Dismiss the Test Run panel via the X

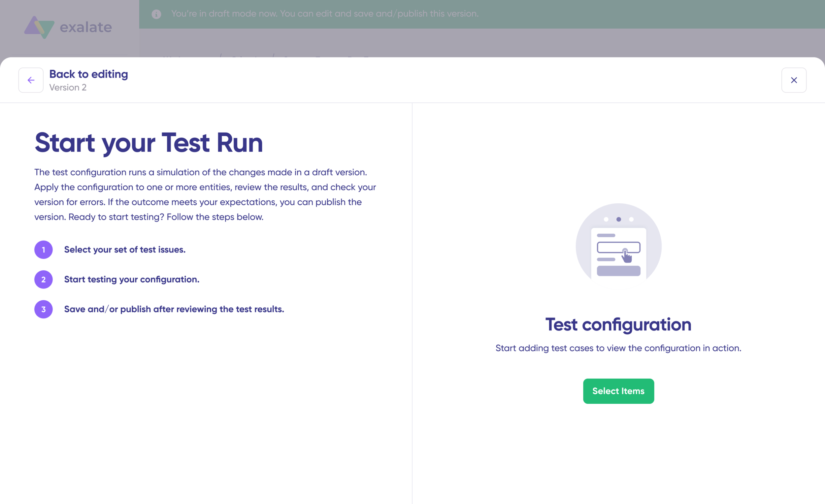coord(794,80)
